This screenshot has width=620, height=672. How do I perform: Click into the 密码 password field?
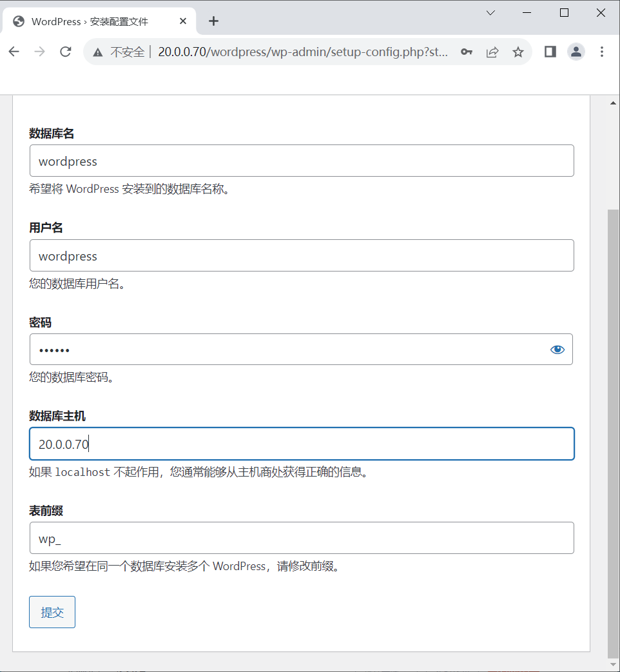pyautogui.click(x=301, y=350)
